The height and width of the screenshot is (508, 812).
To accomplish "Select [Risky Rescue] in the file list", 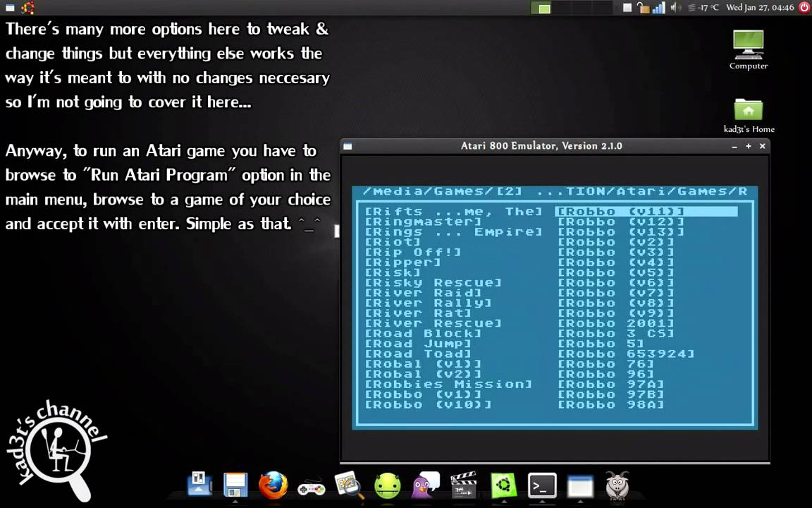I will tap(433, 282).
